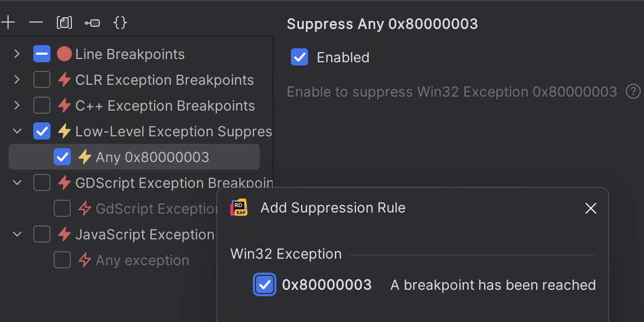Select the GdScript Exception tree item
The width and height of the screenshot is (644, 322).
click(156, 209)
